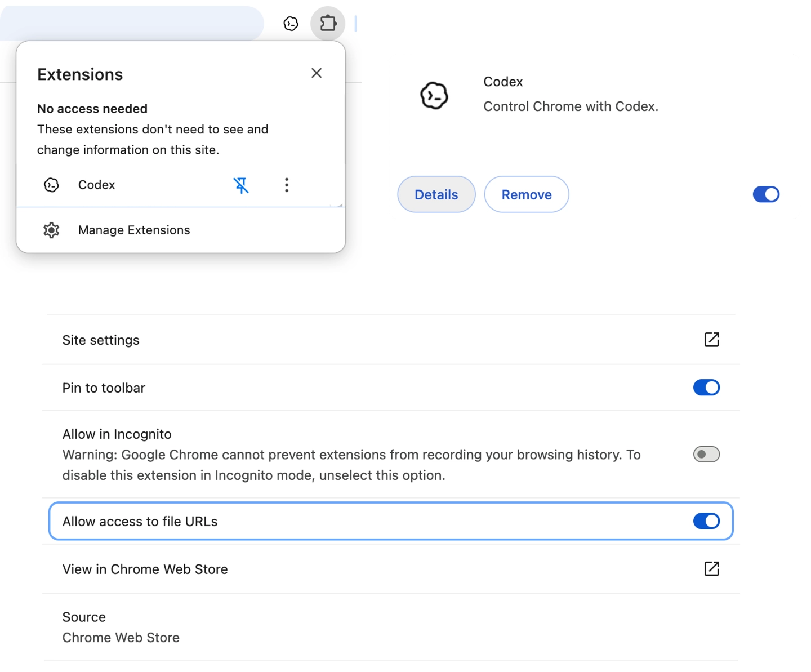Image resolution: width=811 pixels, height=672 pixels.
Task: Open the Extensions puzzle-piece toolbar icon
Action: coord(328,24)
